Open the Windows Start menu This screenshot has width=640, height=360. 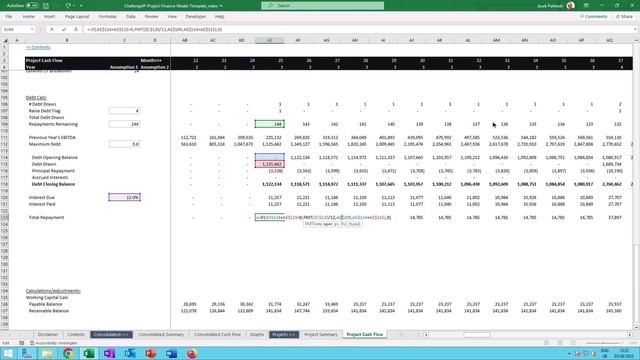7,353
